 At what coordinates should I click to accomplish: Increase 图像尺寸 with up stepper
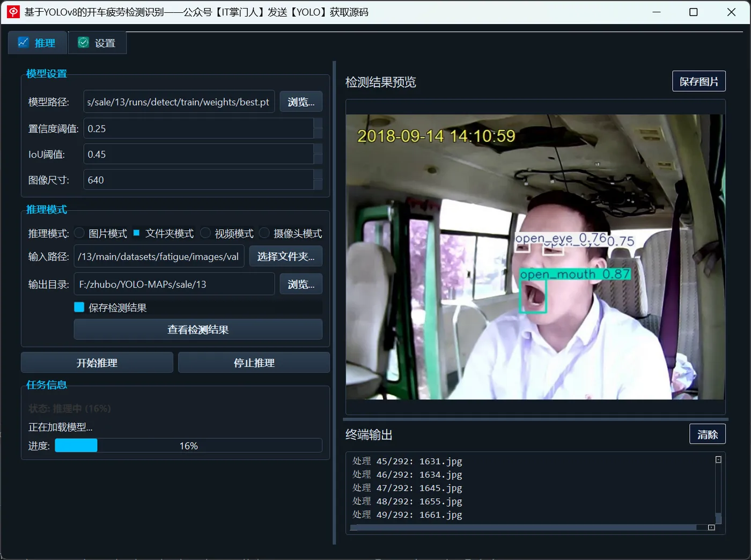coord(318,175)
